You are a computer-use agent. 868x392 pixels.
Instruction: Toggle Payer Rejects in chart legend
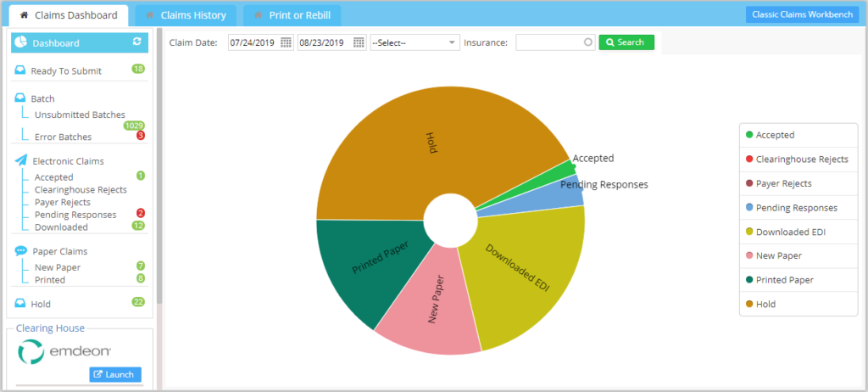pyautogui.click(x=798, y=183)
